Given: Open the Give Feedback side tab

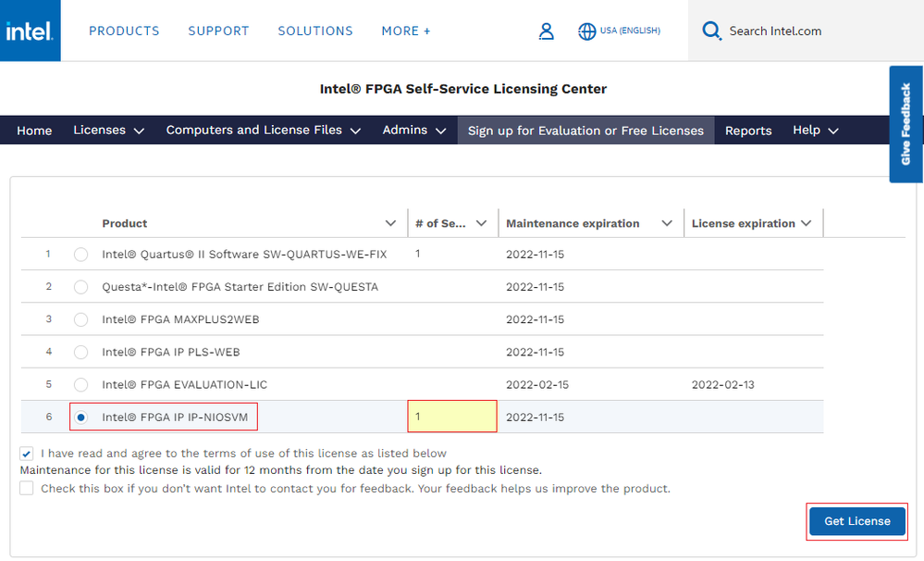Looking at the screenshot, I should pos(906,124).
